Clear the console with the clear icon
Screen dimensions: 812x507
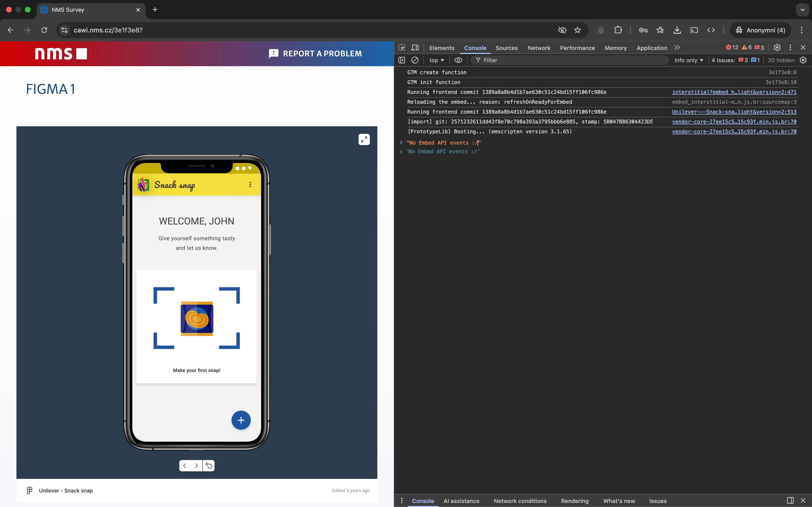click(415, 60)
